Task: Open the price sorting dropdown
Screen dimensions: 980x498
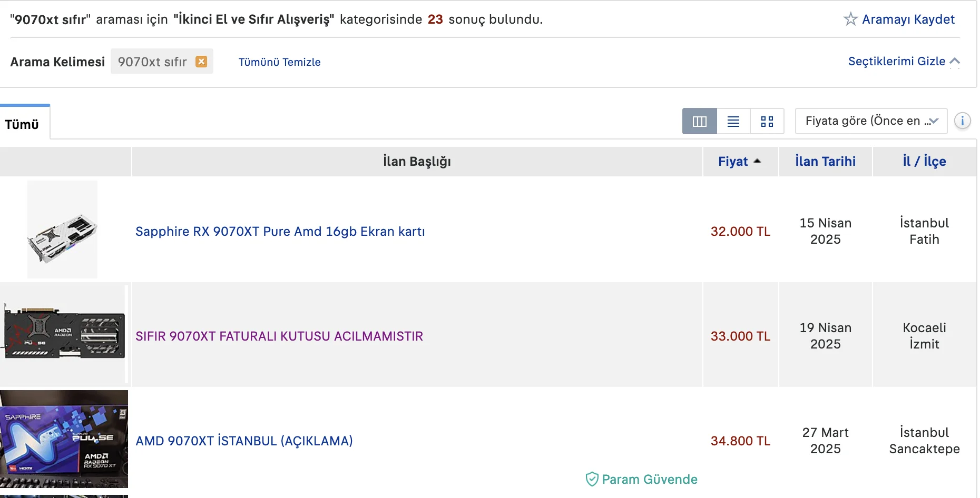Action: tap(871, 121)
